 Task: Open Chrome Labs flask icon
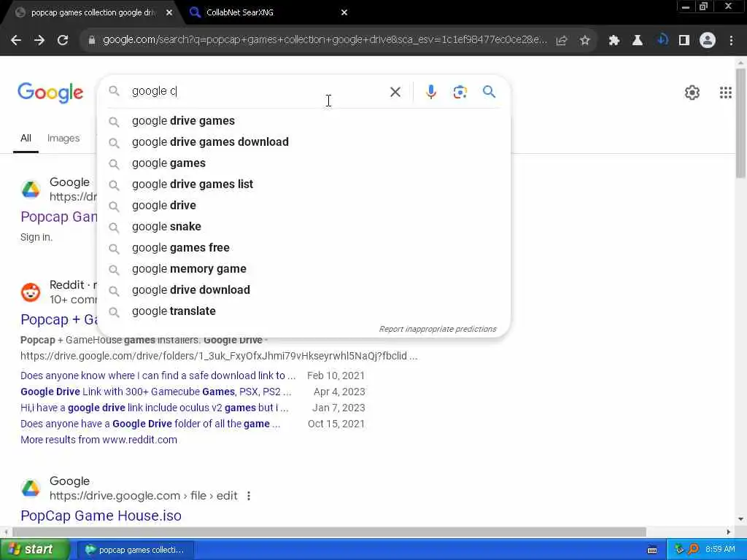coord(638,41)
